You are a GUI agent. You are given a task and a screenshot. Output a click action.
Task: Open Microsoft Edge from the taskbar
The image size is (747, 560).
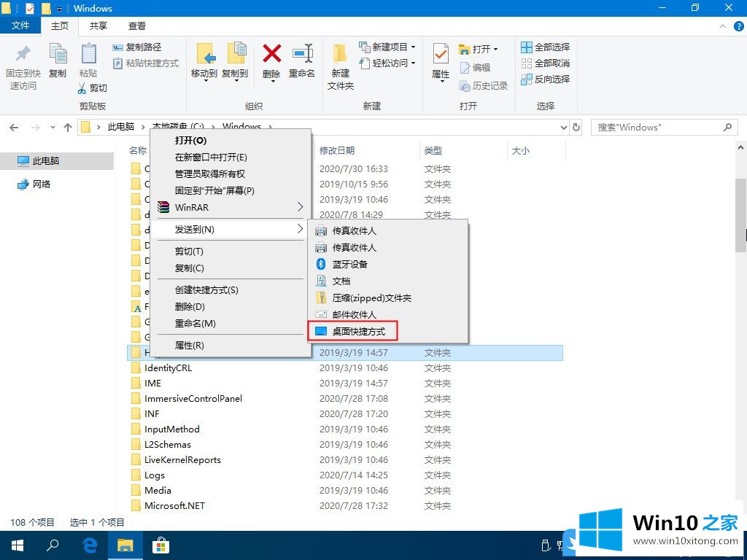point(90,545)
